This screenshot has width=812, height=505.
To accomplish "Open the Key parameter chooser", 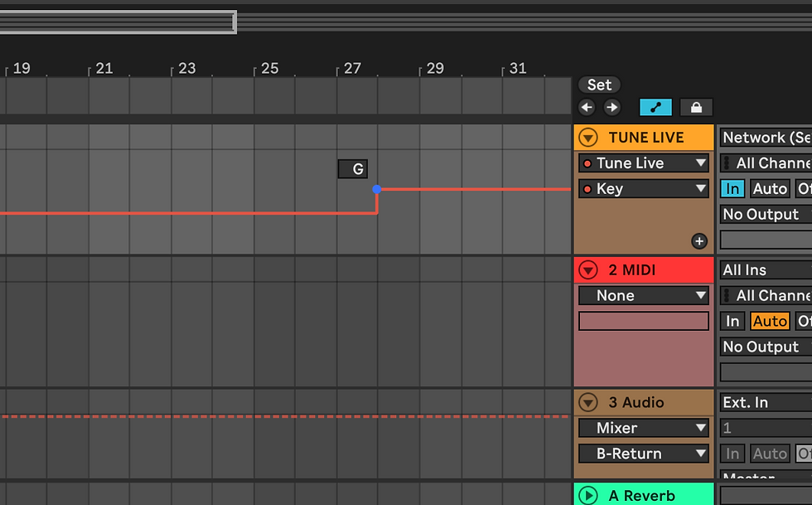I will coord(644,189).
